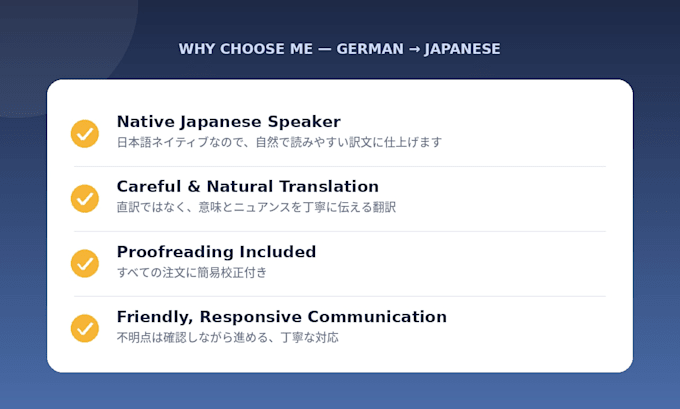This screenshot has height=409, width=680.
Task: Click the checkmark icon beside Friendly, Responsive Communication
Action: tap(85, 328)
